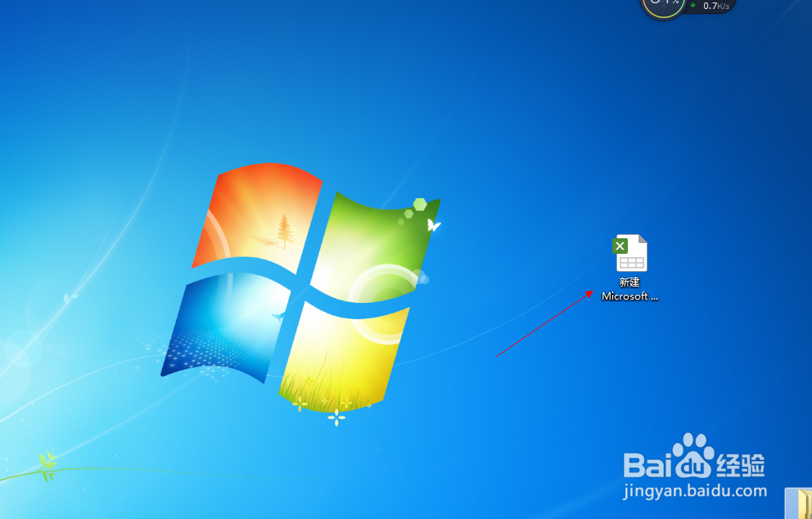The image size is (812, 519).
Task: Select the partially visible folder icon
Action: point(799,503)
